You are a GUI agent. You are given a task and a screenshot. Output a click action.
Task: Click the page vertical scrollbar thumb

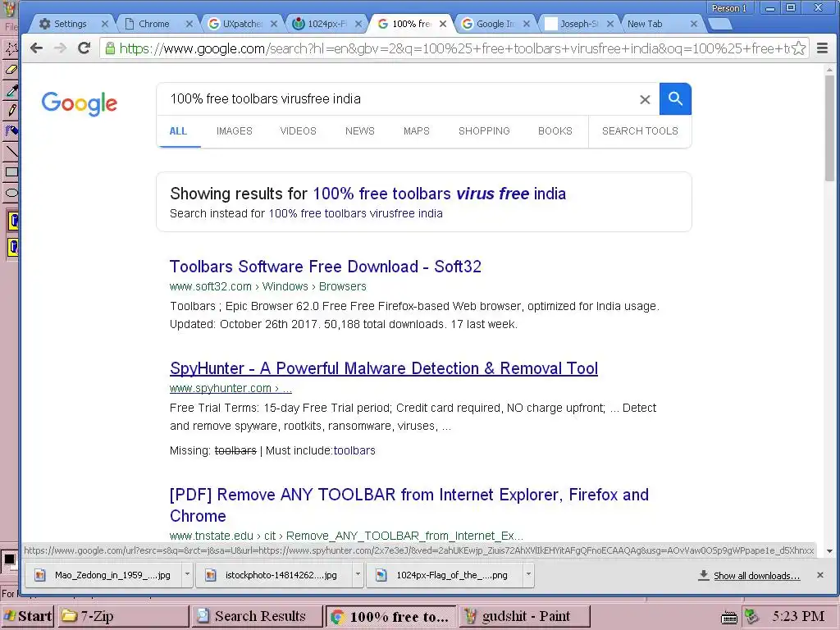pyautogui.click(x=829, y=128)
